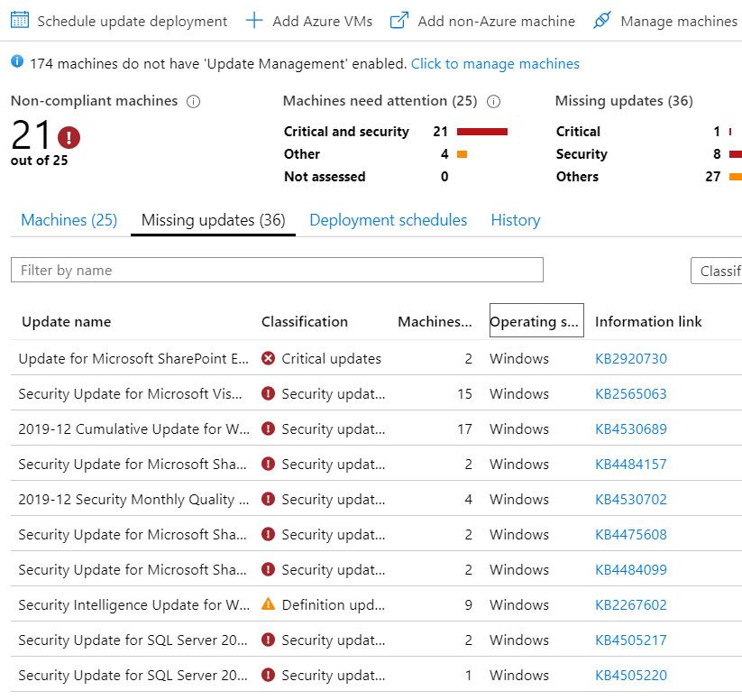Click the plus icon for Add Azure VMs
The width and height of the screenshot is (742, 700).
point(255,20)
